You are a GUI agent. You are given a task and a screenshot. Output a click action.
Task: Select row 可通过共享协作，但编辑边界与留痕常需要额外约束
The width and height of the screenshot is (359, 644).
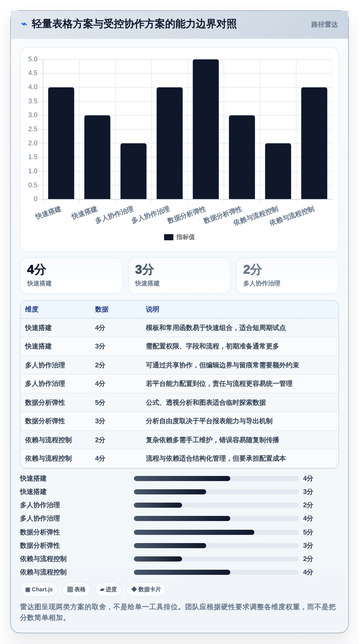(180, 365)
